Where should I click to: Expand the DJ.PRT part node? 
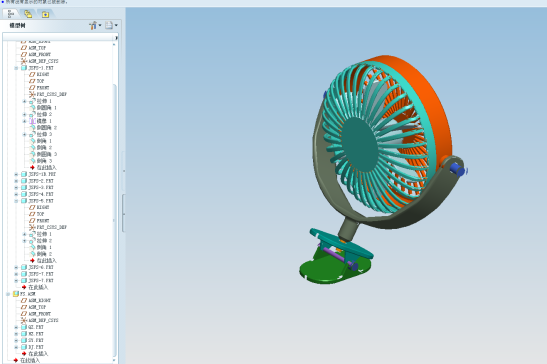(x=16, y=347)
